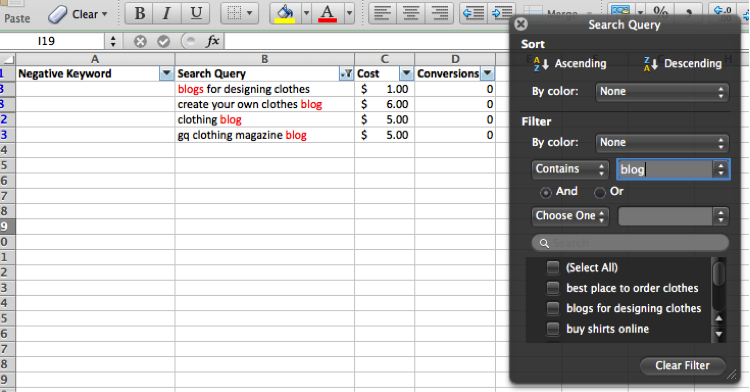Select the Or radio button
This screenshot has height=392, width=750.
pos(599,192)
